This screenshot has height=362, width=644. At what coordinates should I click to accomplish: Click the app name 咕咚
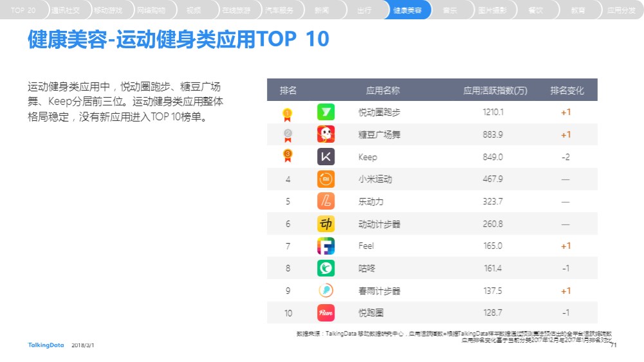(366, 268)
